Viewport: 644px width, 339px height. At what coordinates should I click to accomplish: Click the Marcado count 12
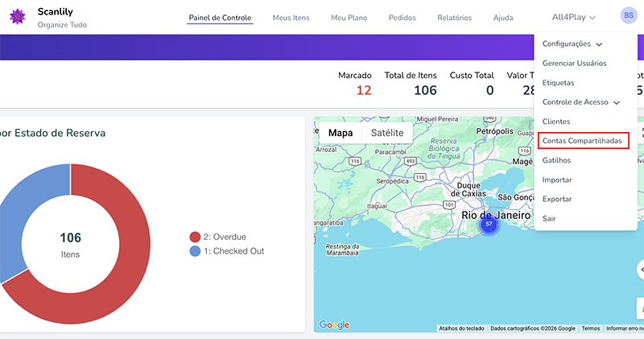point(364,90)
